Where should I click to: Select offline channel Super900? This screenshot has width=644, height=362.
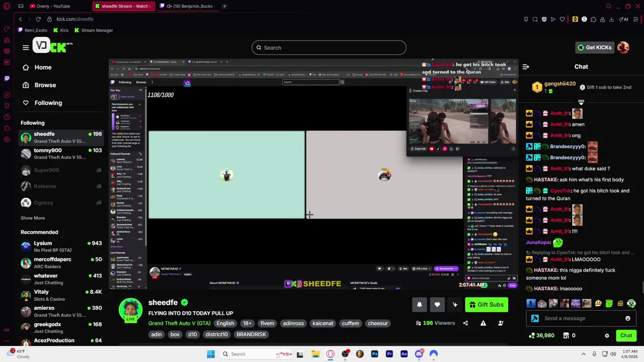click(x=61, y=170)
